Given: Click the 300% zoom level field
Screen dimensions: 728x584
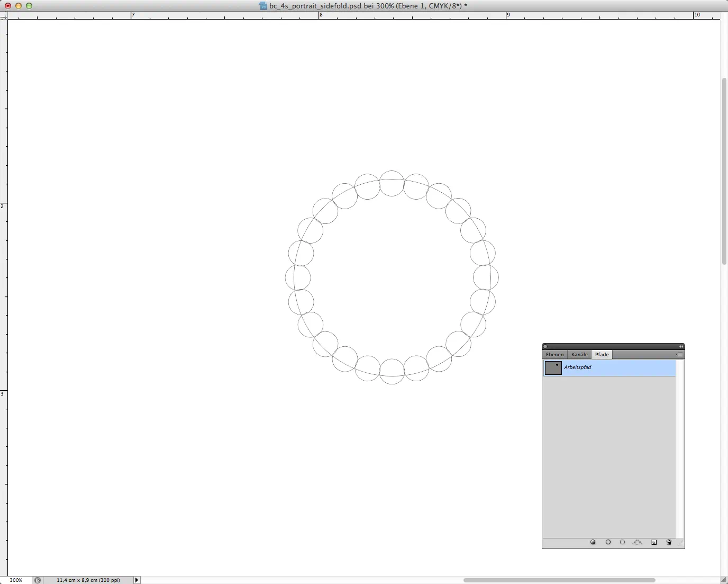Looking at the screenshot, I should click(x=16, y=580).
